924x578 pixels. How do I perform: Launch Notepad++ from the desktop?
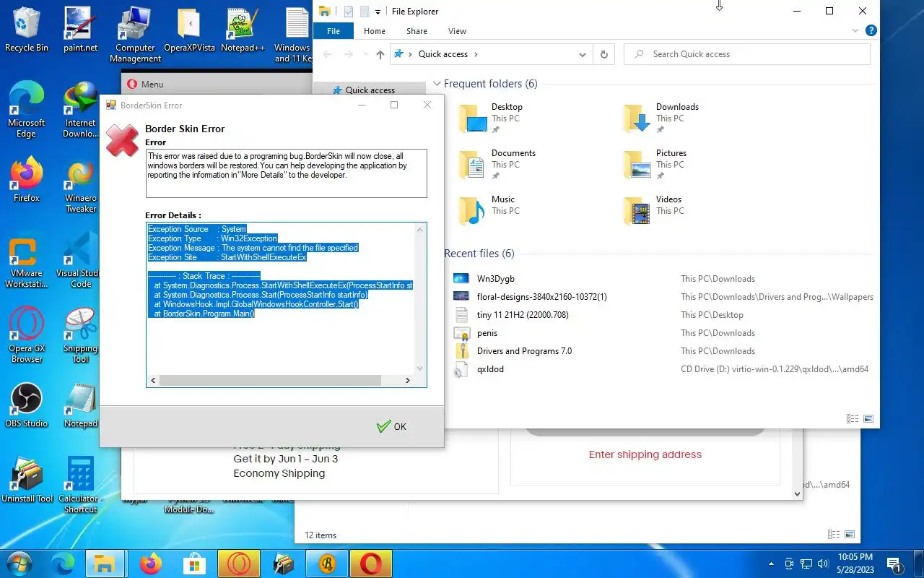(243, 30)
